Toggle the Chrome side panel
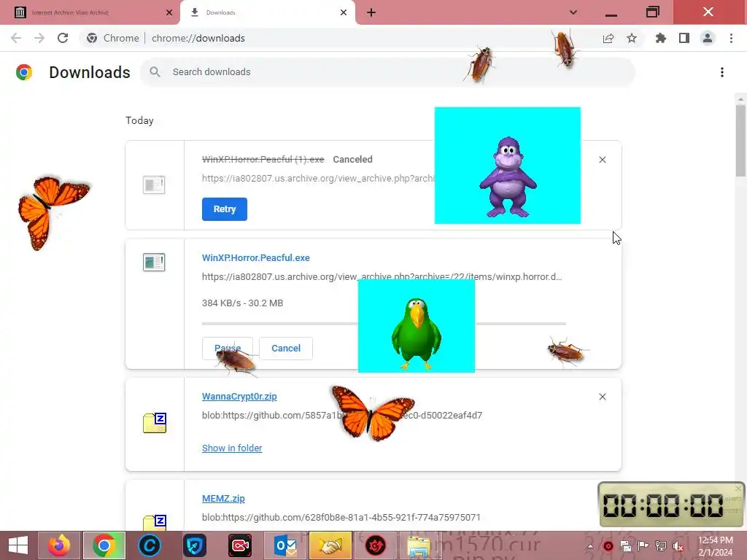 [684, 38]
